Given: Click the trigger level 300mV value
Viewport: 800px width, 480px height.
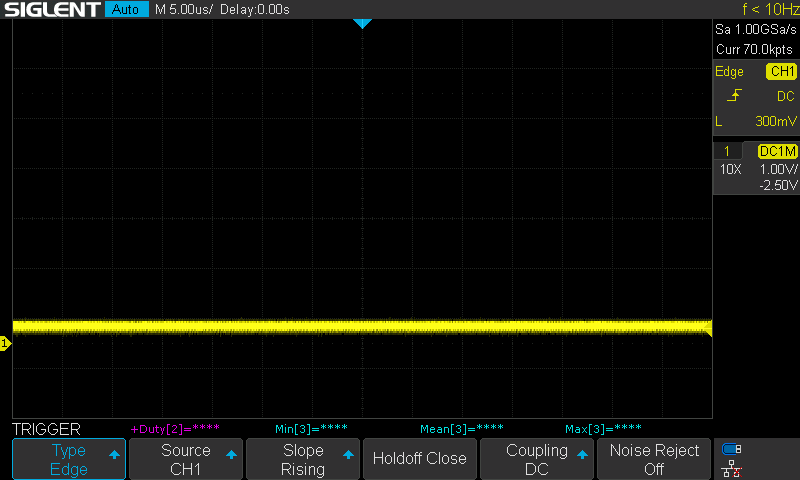Looking at the screenshot, I should (x=776, y=121).
